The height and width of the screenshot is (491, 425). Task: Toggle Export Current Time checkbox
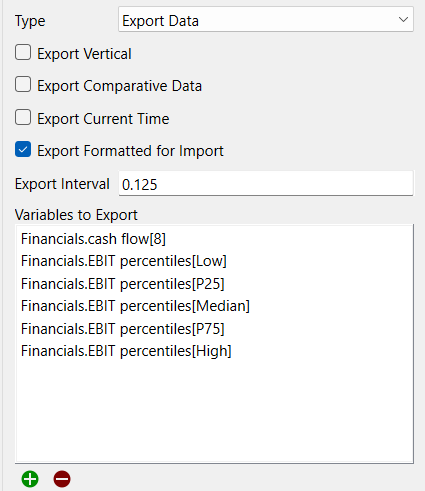pyautogui.click(x=23, y=117)
